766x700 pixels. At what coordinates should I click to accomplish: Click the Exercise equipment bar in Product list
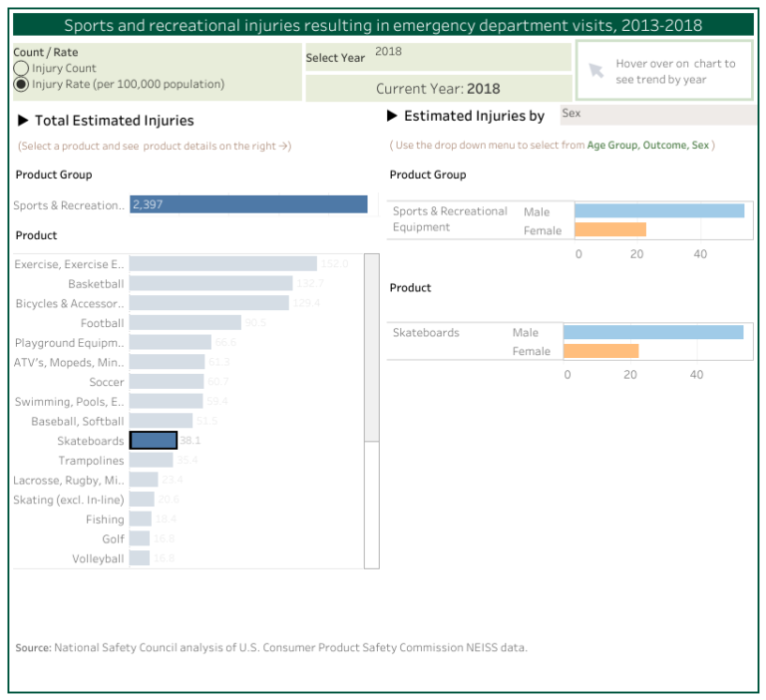(222, 264)
